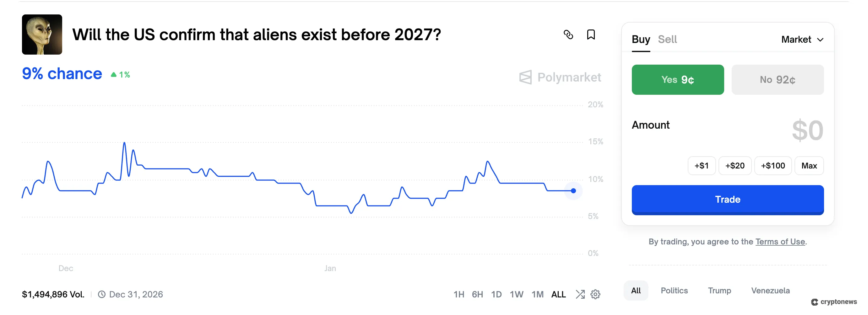Click the cryptonews logo
Image resolution: width=868 pixels, height=315 pixels.
pos(834,302)
